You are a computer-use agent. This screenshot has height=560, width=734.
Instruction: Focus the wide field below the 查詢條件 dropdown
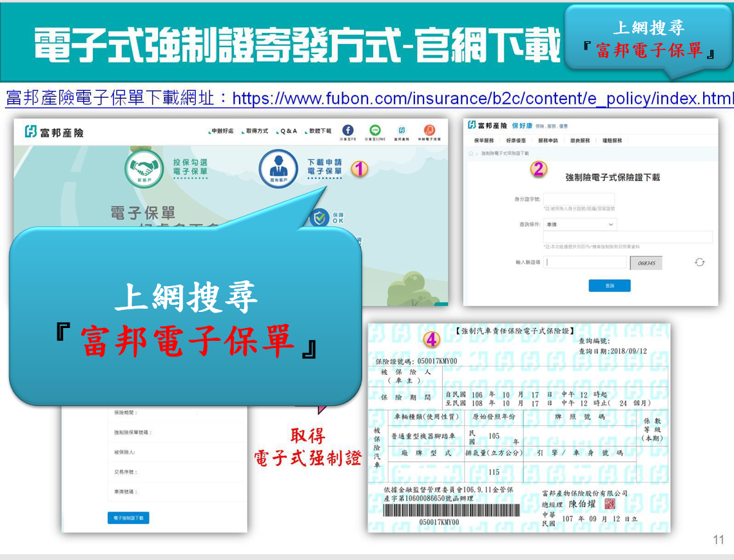tap(628, 237)
